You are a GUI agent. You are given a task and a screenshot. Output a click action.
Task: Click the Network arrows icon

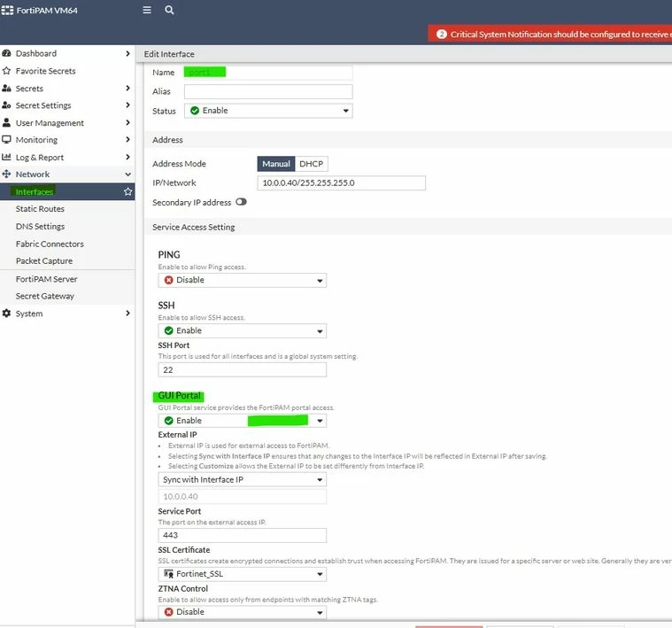coord(6,174)
